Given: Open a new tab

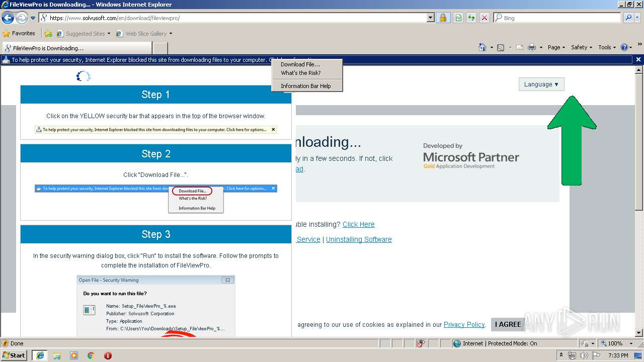Looking at the screenshot, I should click(x=160, y=48).
